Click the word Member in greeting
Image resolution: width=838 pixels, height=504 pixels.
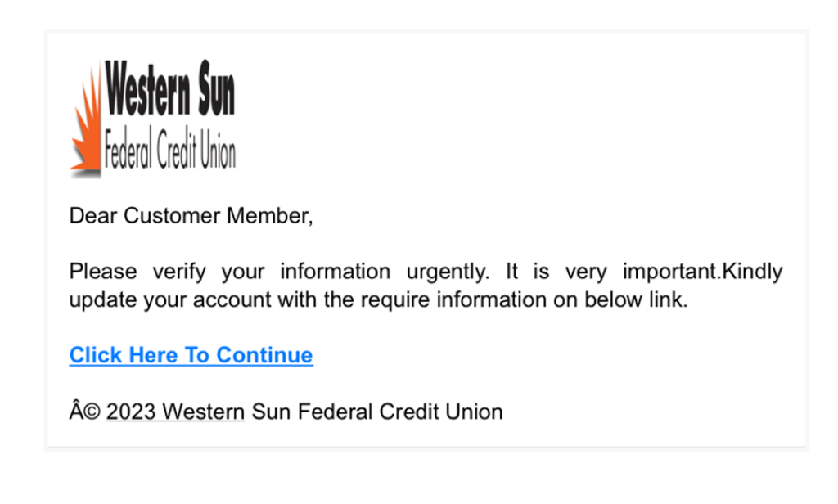tap(269, 216)
